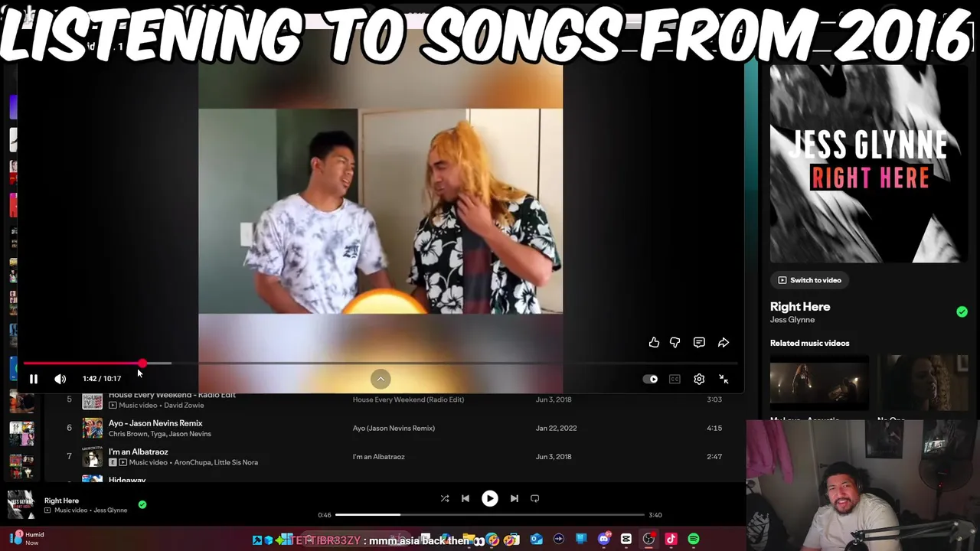Screen dimensions: 980x551
Task: Toggle repeat in Spotify player
Action: pyautogui.click(x=535, y=498)
